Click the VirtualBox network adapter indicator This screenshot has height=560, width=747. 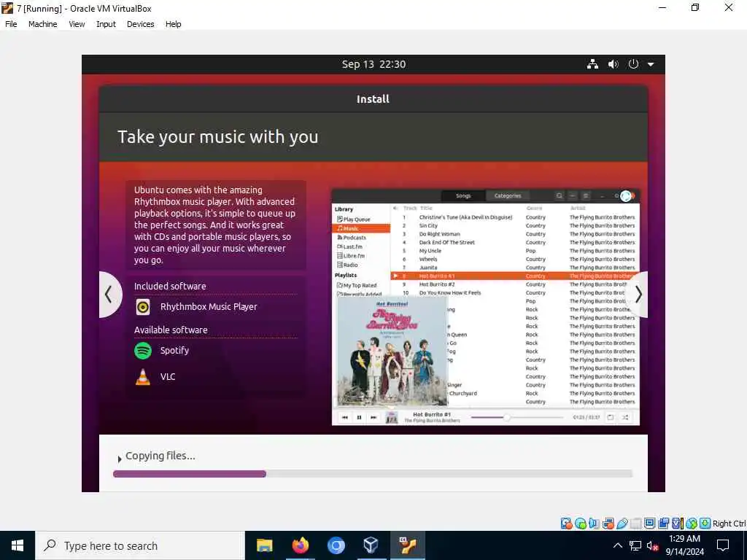(x=608, y=524)
